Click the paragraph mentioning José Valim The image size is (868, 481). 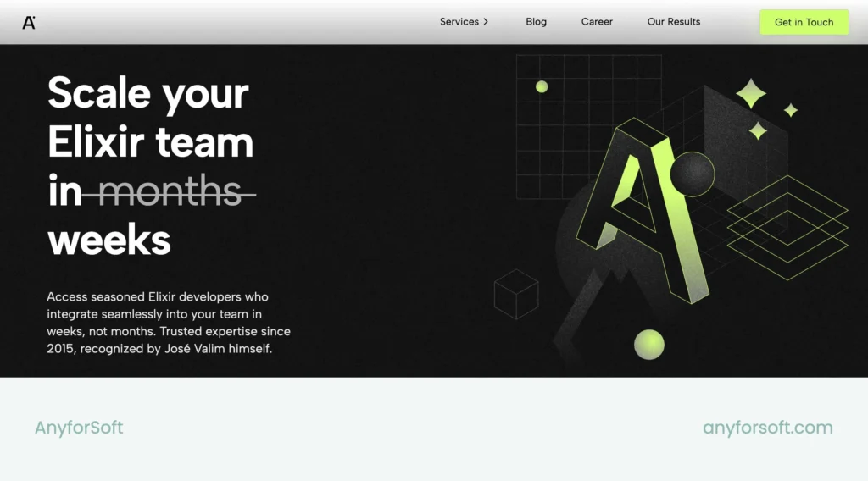tap(169, 323)
